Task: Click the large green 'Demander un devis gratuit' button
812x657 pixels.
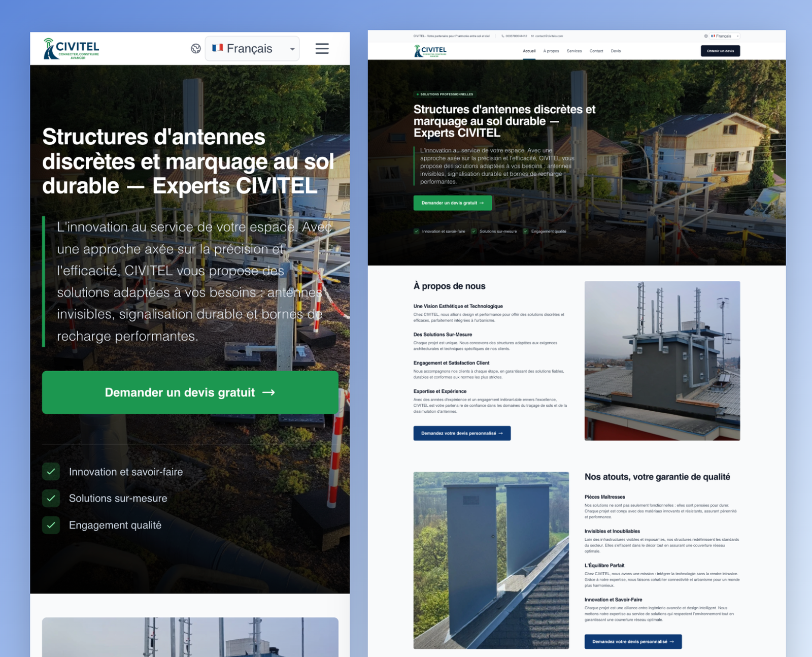Action: coord(190,392)
